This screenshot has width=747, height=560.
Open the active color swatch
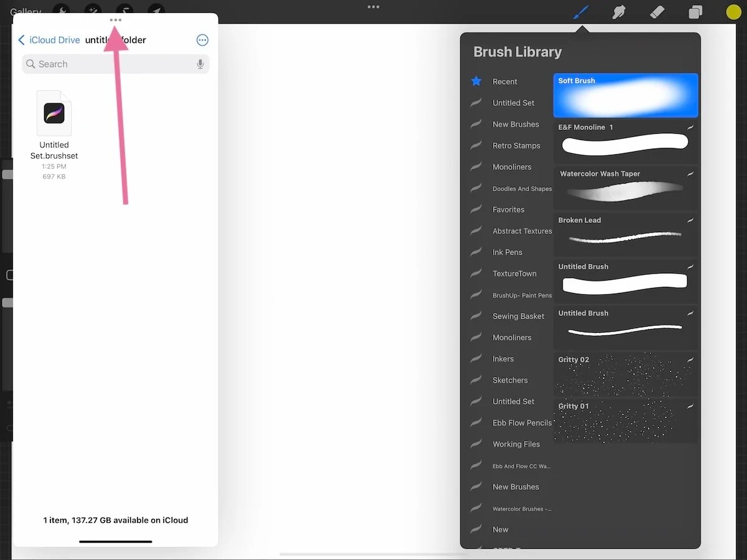[x=733, y=11]
